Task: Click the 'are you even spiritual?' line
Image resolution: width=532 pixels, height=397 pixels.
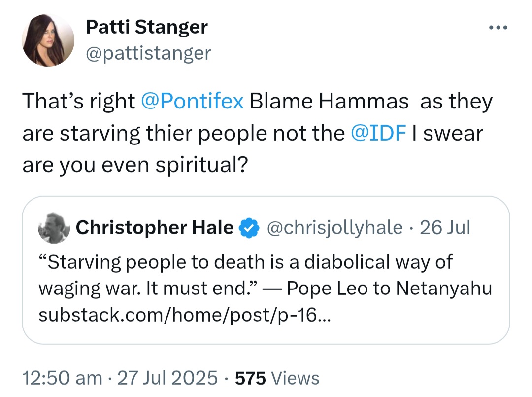Action: point(135,165)
